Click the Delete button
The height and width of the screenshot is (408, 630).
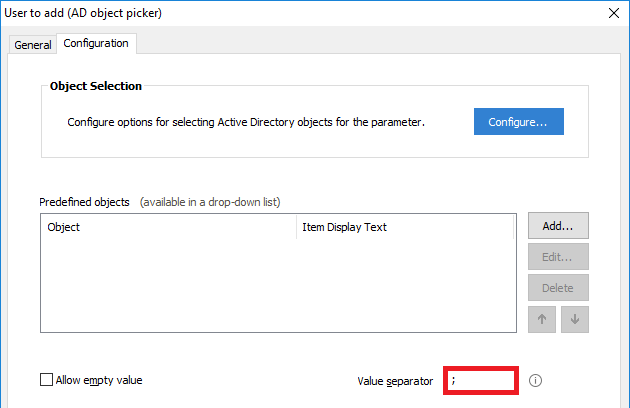tap(558, 288)
